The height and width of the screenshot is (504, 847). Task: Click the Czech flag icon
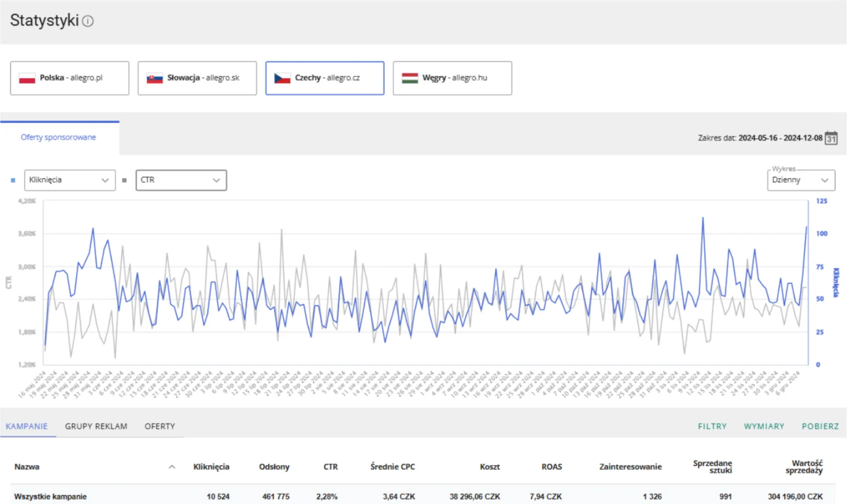tap(282, 78)
